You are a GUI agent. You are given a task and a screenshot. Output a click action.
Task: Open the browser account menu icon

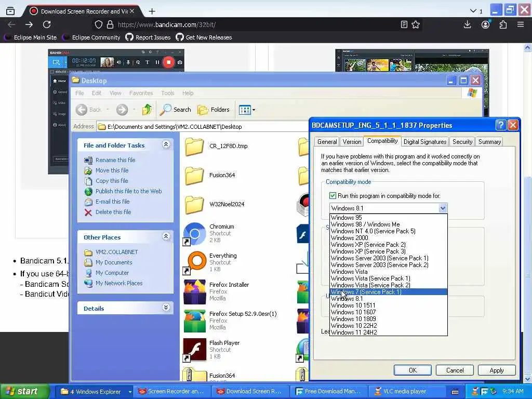(x=486, y=24)
